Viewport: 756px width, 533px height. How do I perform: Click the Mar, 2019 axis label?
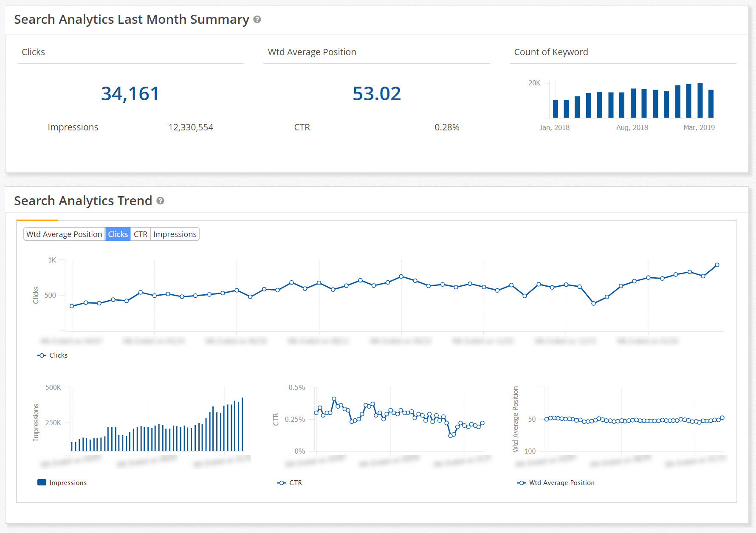699,127
